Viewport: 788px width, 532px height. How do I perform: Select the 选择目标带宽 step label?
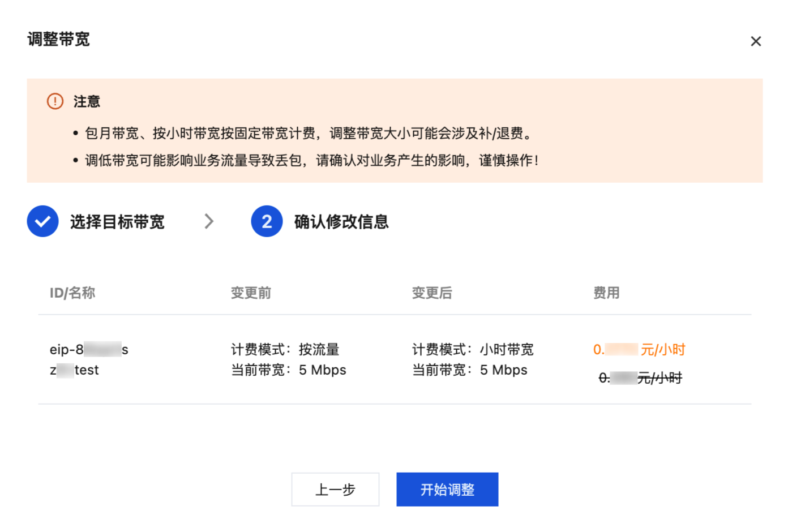(117, 222)
